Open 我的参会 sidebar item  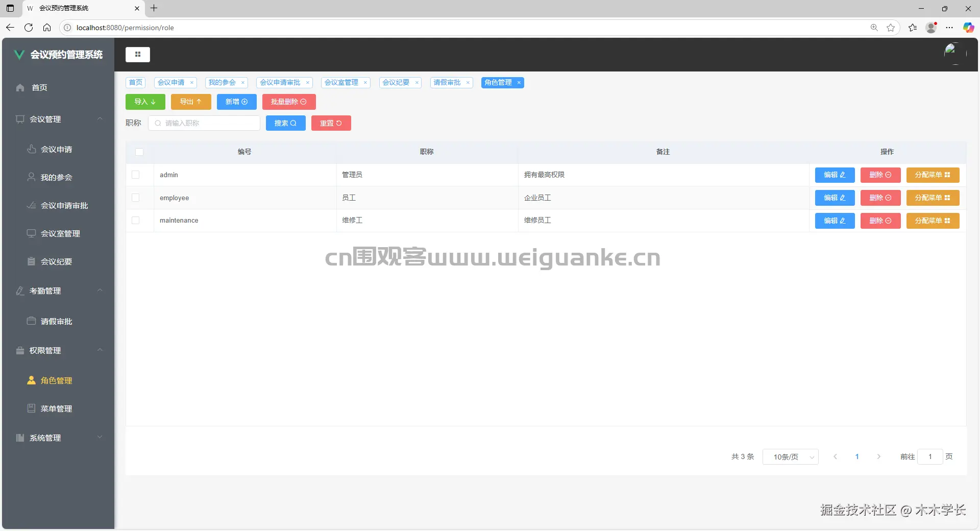58,177
